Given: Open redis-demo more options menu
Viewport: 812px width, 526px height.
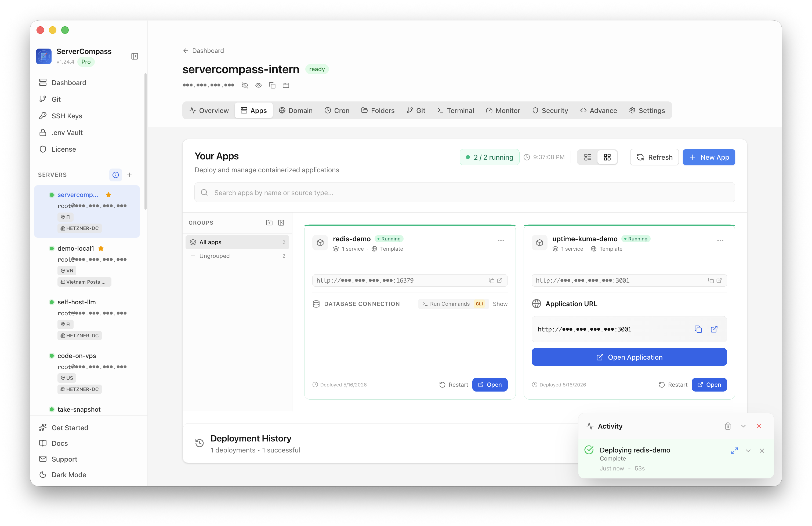Looking at the screenshot, I should (x=501, y=241).
